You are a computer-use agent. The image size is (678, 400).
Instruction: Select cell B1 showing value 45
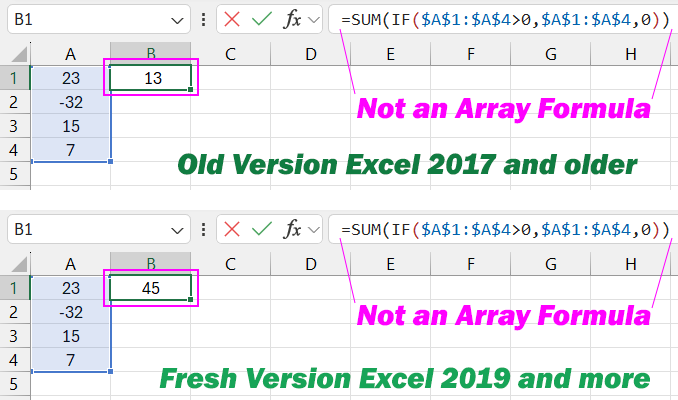coord(152,288)
